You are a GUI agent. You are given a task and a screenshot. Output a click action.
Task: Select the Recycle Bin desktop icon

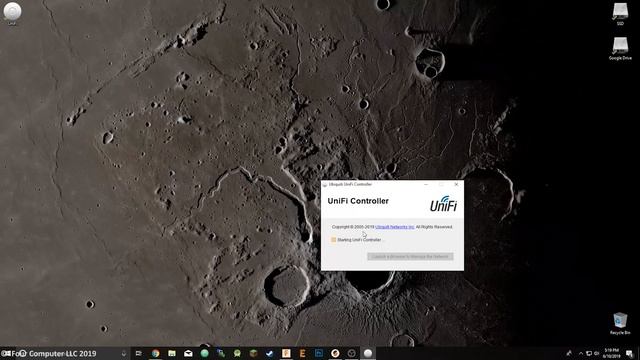pyautogui.click(x=620, y=323)
